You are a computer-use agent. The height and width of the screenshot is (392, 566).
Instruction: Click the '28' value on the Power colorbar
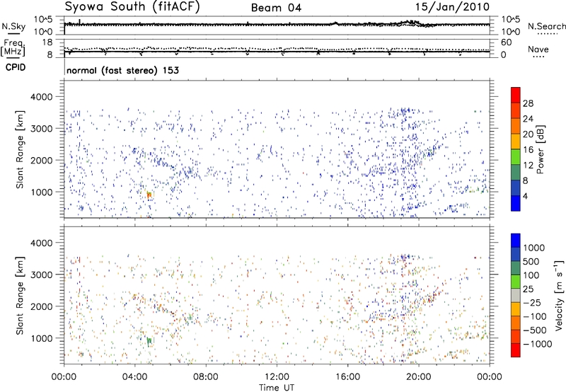[528, 103]
